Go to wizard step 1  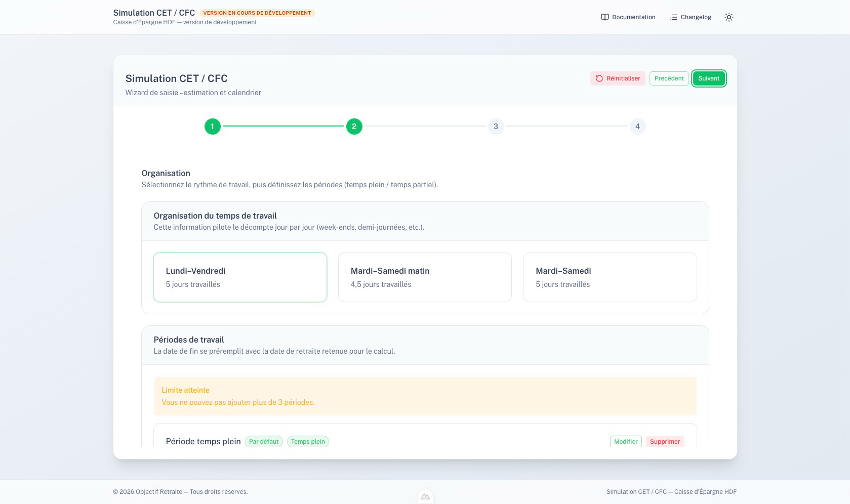click(x=213, y=127)
